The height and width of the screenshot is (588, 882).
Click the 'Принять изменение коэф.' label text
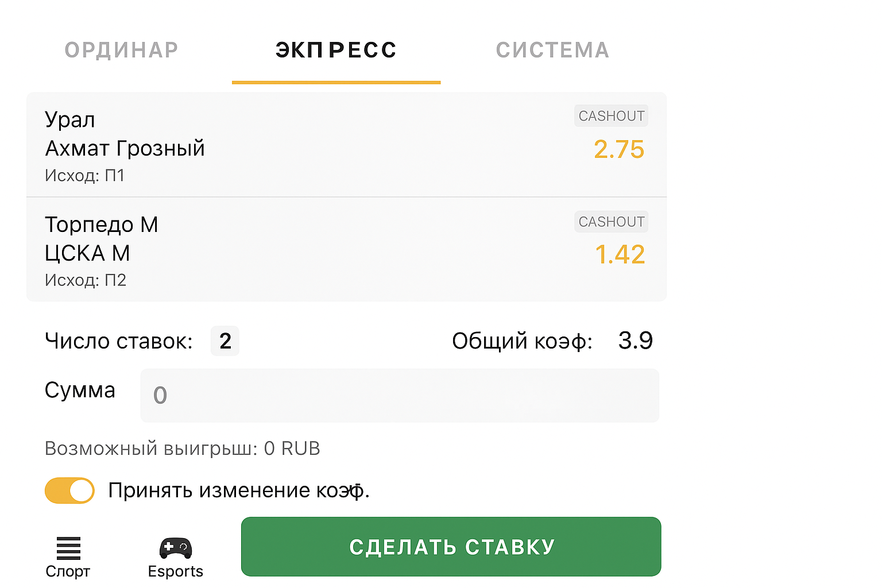239,490
